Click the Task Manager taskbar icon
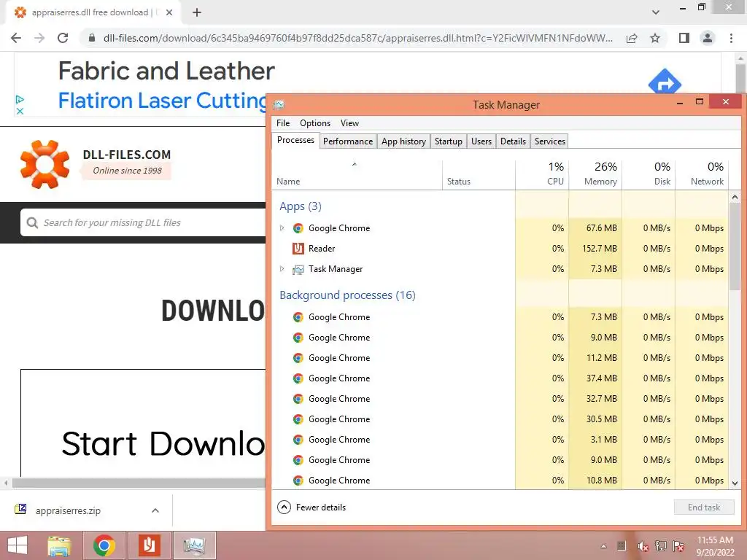This screenshot has height=560, width=747. pos(194,545)
